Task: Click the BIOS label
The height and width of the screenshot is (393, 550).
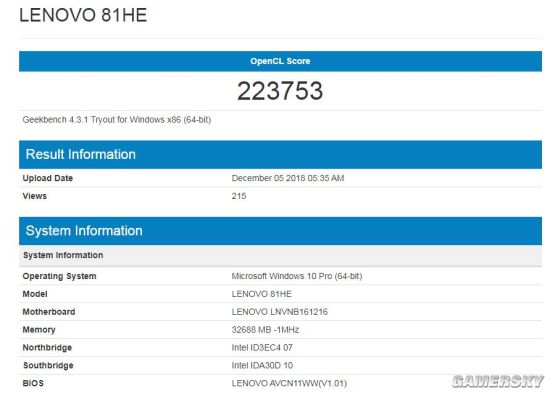Action: click(33, 384)
